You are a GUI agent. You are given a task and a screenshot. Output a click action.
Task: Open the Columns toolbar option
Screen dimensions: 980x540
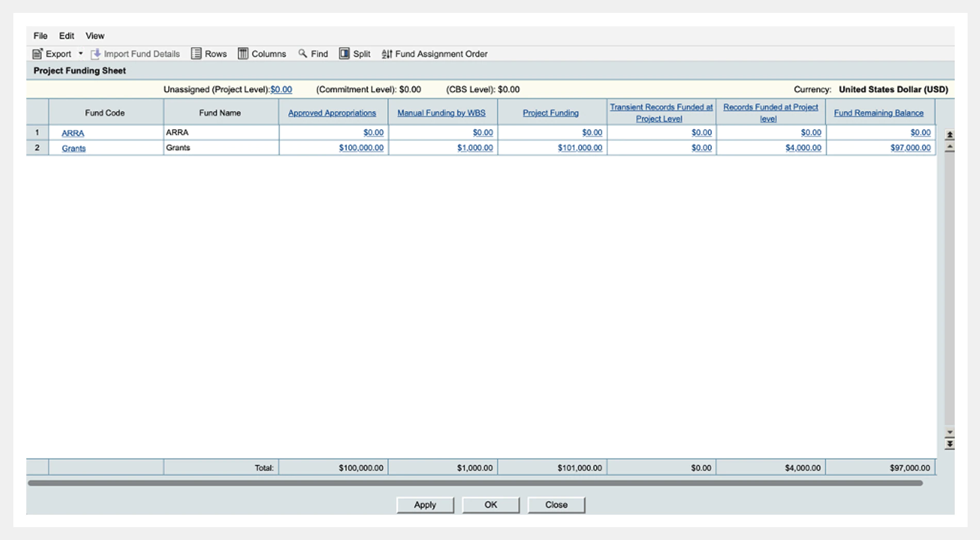262,54
